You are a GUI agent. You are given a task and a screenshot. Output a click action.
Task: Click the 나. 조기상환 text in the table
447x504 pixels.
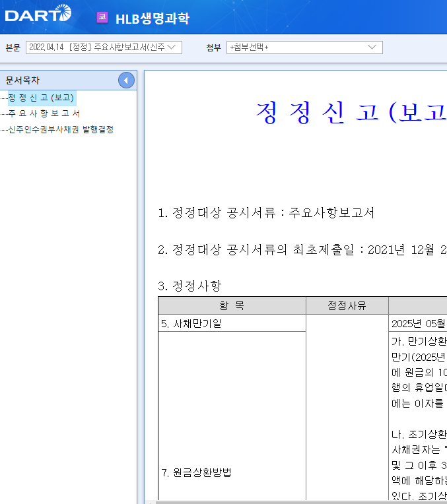click(419, 435)
